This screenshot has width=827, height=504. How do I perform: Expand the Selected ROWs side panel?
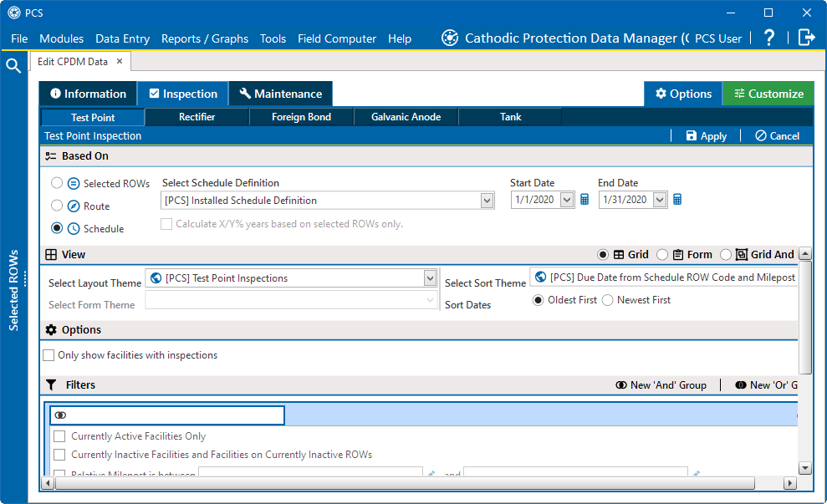tap(13, 290)
